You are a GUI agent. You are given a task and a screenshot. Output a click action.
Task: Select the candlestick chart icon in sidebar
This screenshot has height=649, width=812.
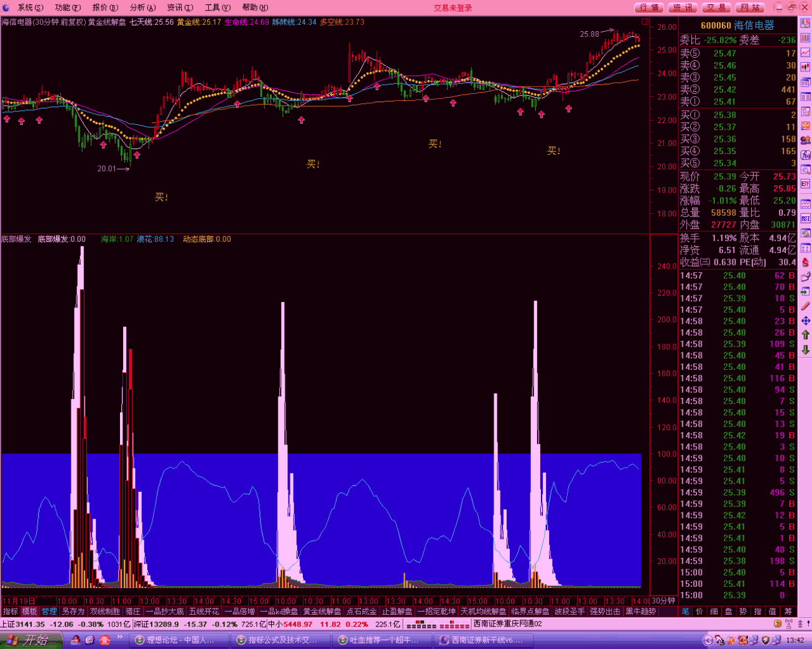coord(805,67)
